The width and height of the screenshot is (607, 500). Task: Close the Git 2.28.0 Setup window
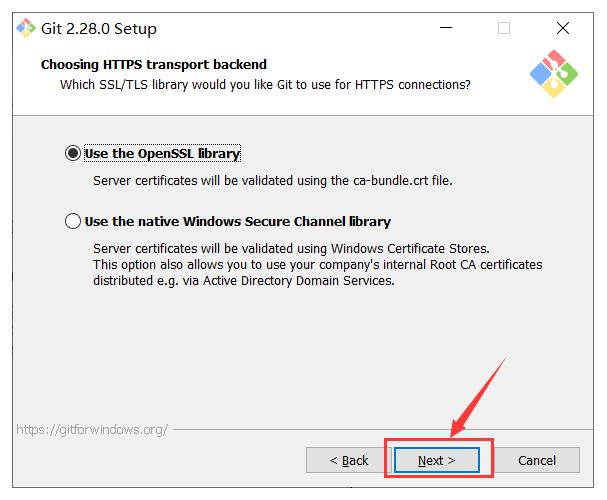[562, 28]
